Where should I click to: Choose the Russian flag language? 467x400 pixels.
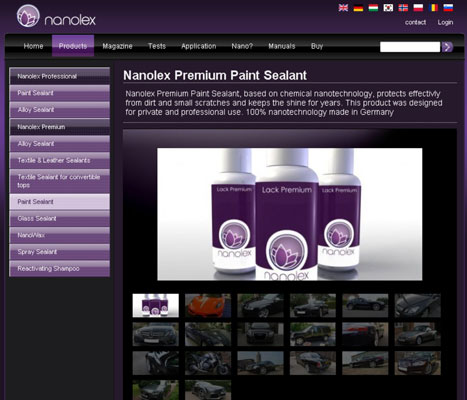coord(448,8)
